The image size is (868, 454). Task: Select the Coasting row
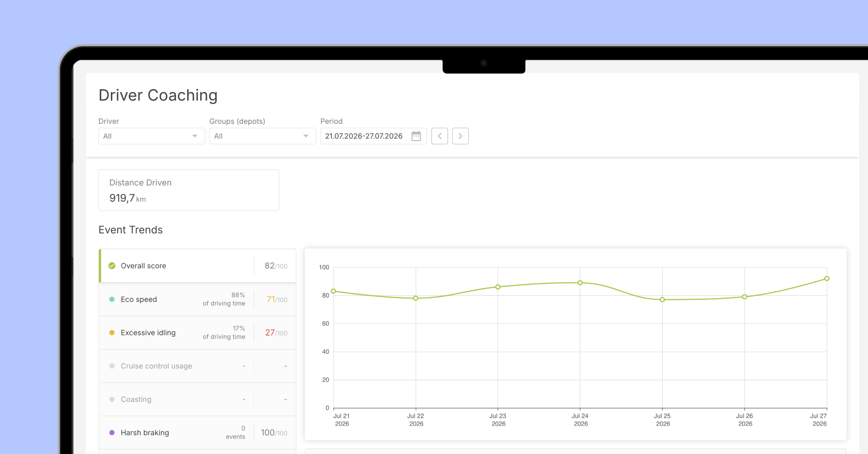[x=198, y=399]
